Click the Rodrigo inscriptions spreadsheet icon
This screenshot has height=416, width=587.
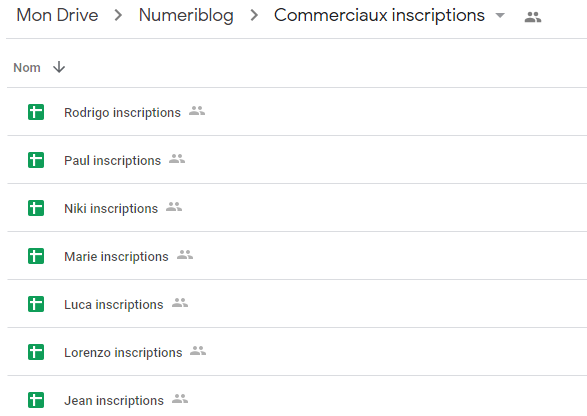(x=36, y=112)
